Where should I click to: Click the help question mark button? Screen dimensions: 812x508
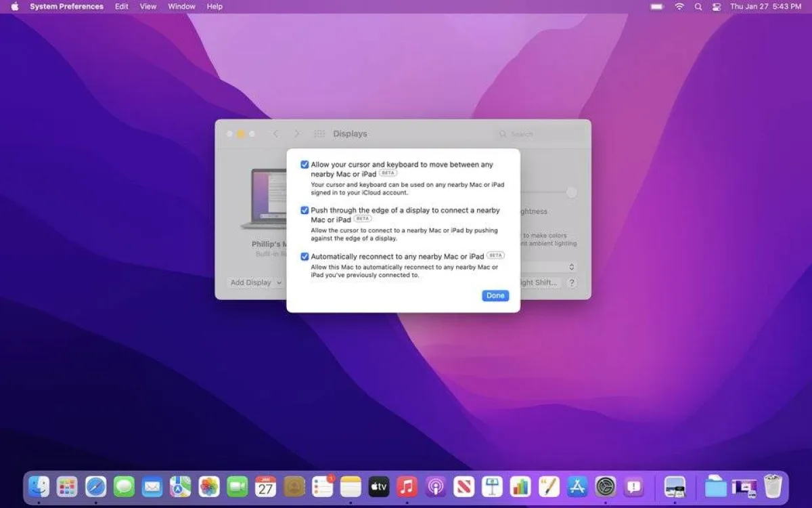tap(572, 282)
